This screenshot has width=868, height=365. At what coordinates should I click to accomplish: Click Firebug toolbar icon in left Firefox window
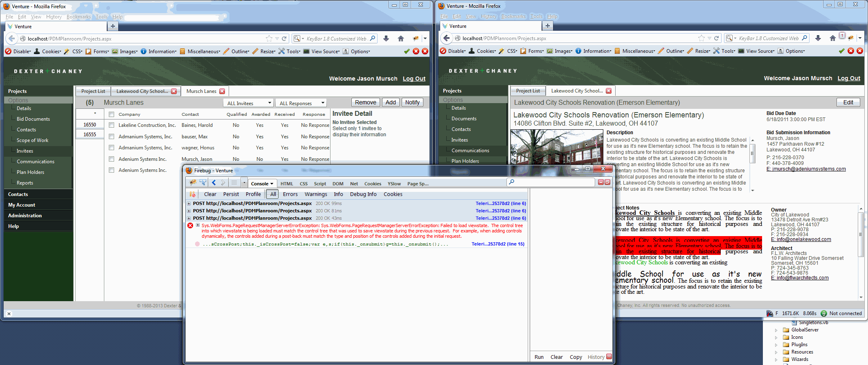416,38
